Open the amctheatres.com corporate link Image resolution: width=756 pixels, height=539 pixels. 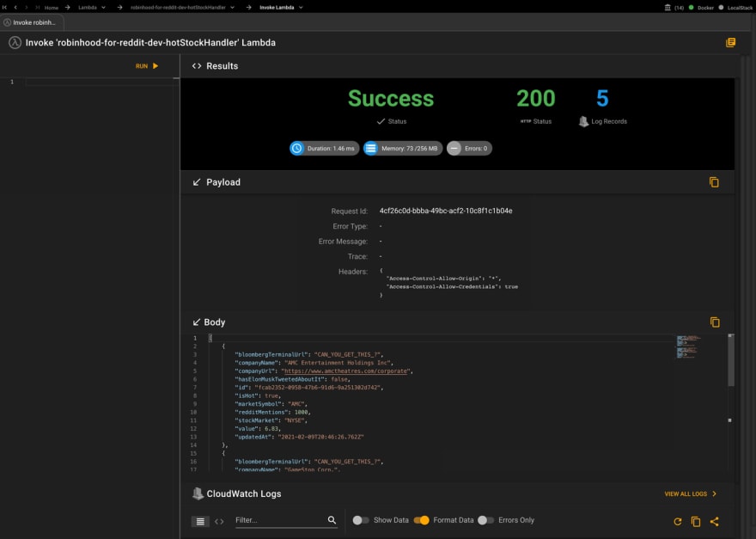click(345, 371)
